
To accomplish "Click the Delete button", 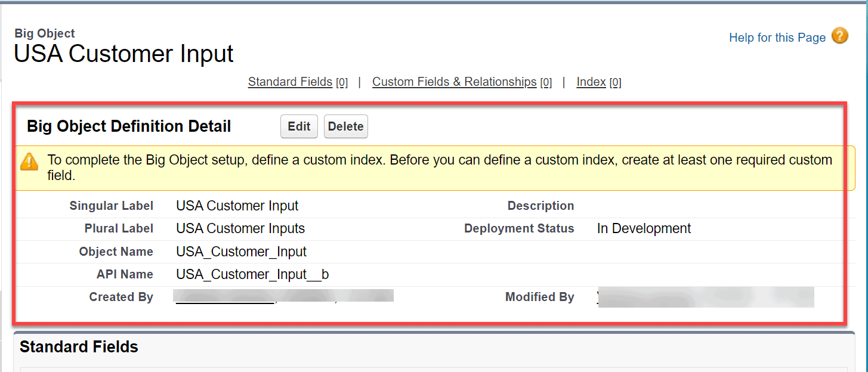I will coord(345,126).
